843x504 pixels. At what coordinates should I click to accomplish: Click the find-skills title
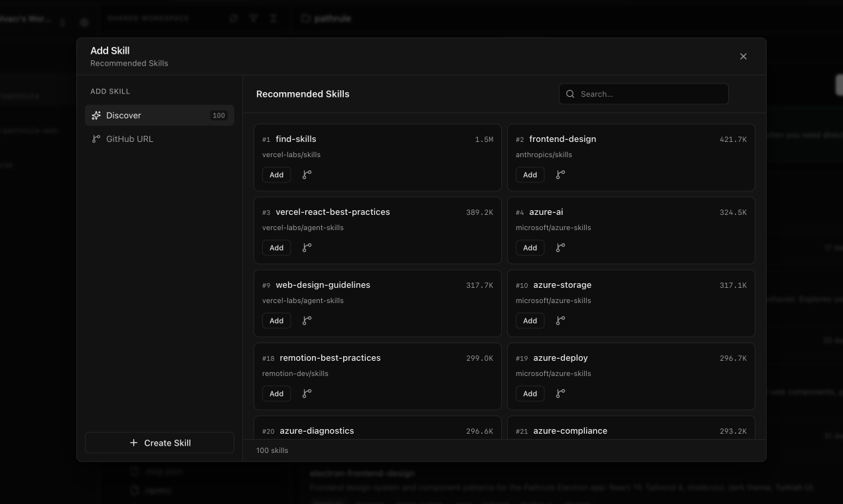tap(296, 139)
